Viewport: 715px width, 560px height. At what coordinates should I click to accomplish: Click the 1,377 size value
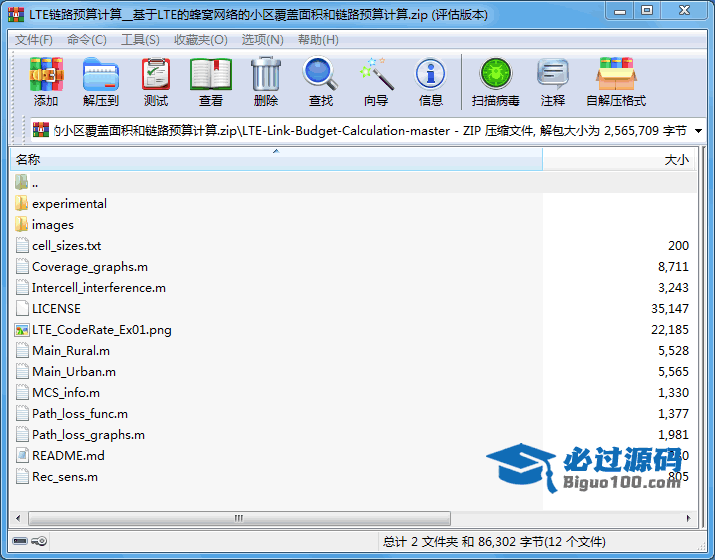(673, 414)
